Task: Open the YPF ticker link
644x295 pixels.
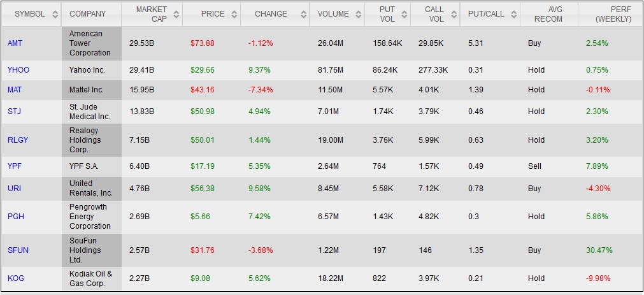Action: click(15, 166)
